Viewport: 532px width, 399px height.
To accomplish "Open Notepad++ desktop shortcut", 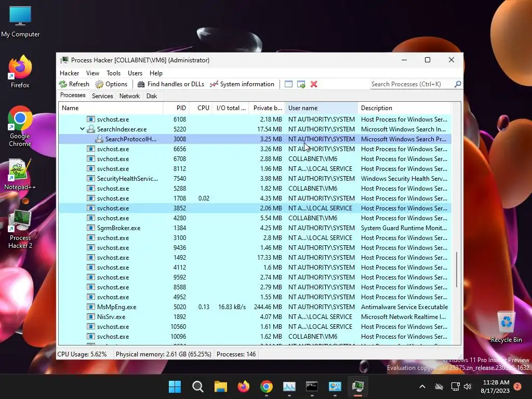I will point(20,175).
